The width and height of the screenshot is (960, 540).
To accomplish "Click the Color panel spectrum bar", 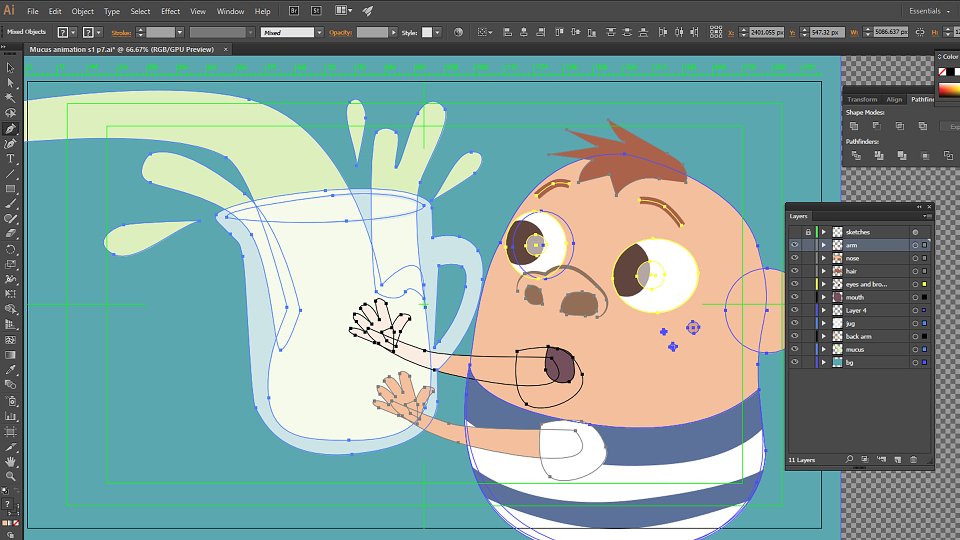I will 949,91.
